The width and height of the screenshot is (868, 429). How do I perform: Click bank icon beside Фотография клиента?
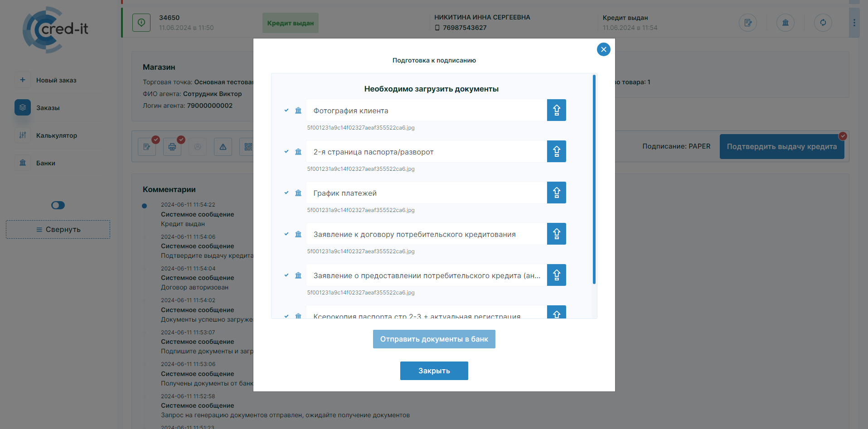pyautogui.click(x=298, y=111)
